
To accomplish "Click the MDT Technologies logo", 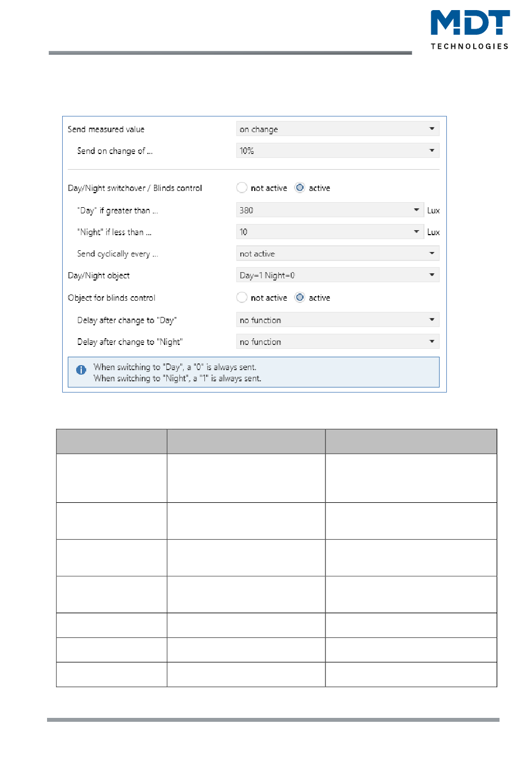I will pyautogui.click(x=469, y=30).
